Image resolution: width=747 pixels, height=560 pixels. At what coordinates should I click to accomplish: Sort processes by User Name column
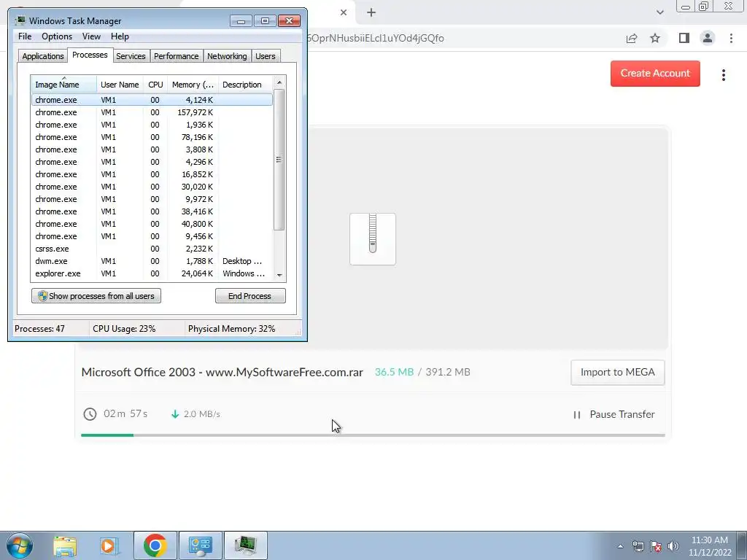(x=120, y=84)
